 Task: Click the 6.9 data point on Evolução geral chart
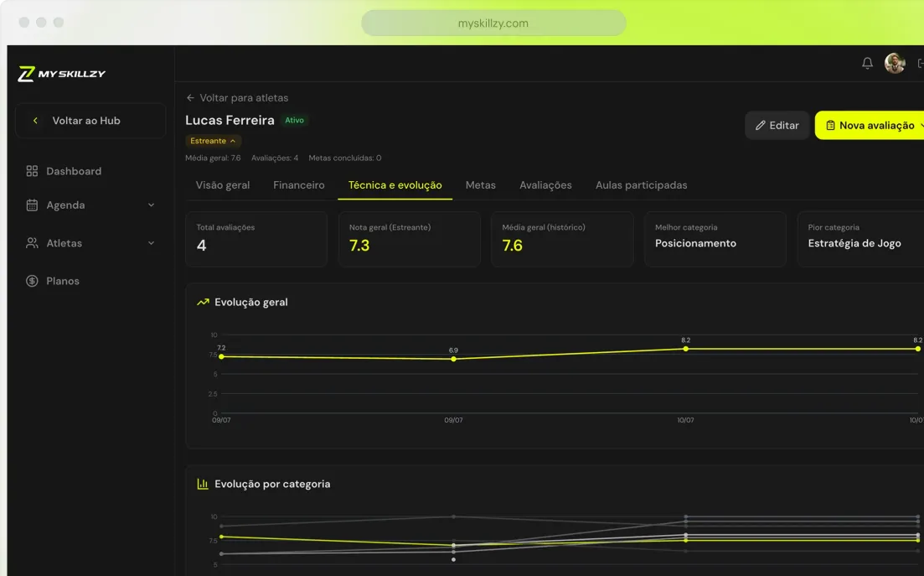coord(453,359)
